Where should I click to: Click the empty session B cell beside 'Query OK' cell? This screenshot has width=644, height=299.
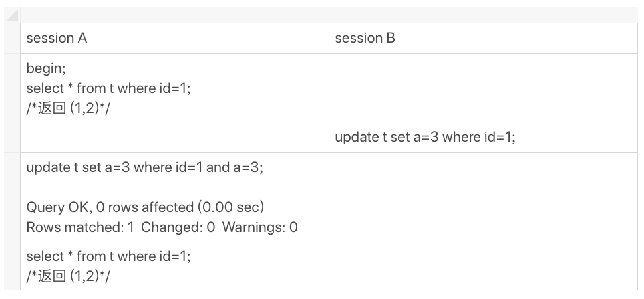[x=483, y=197]
